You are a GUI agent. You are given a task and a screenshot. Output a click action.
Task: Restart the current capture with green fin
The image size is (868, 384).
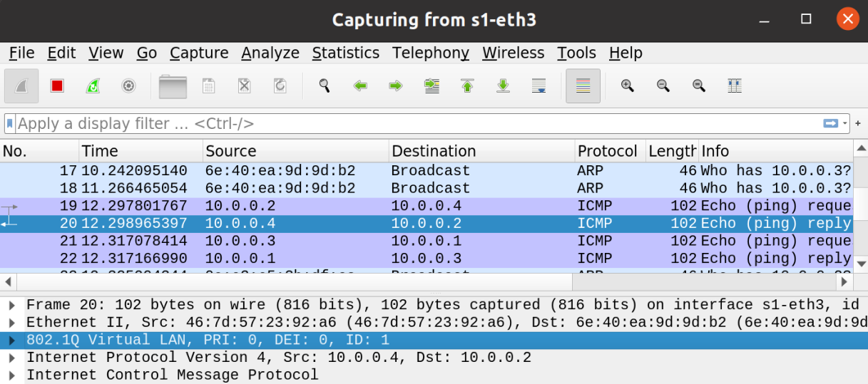pyautogui.click(x=93, y=86)
